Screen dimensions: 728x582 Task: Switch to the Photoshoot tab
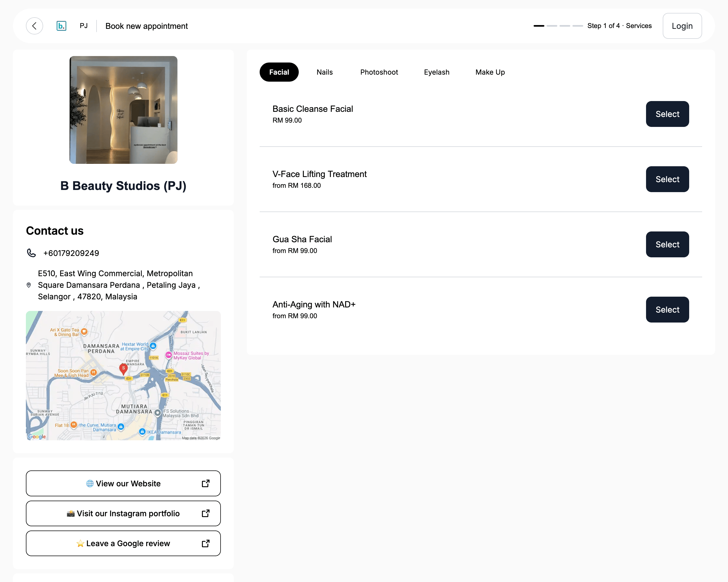tap(379, 72)
